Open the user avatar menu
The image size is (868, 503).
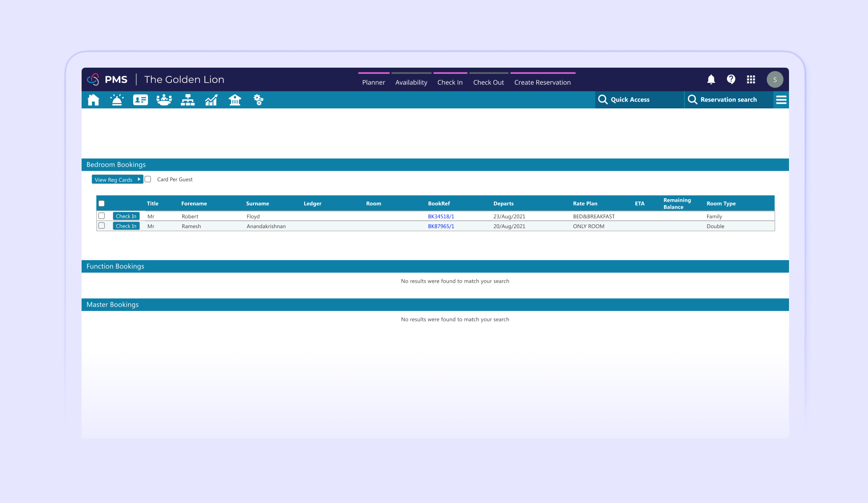[x=775, y=79]
